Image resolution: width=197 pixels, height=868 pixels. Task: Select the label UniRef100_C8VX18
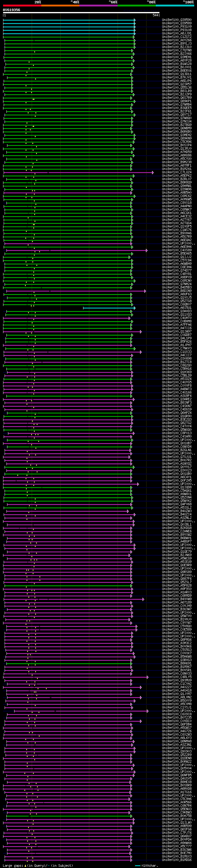177,203
